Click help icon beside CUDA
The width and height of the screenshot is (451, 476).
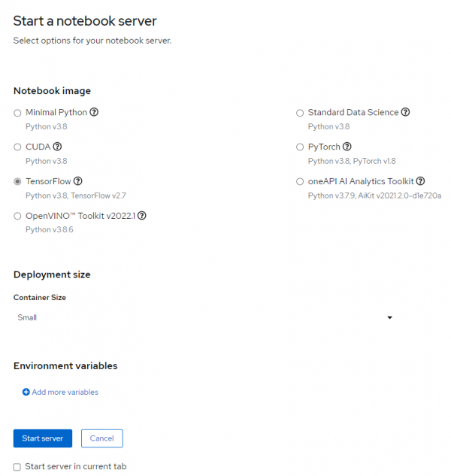pyautogui.click(x=57, y=147)
